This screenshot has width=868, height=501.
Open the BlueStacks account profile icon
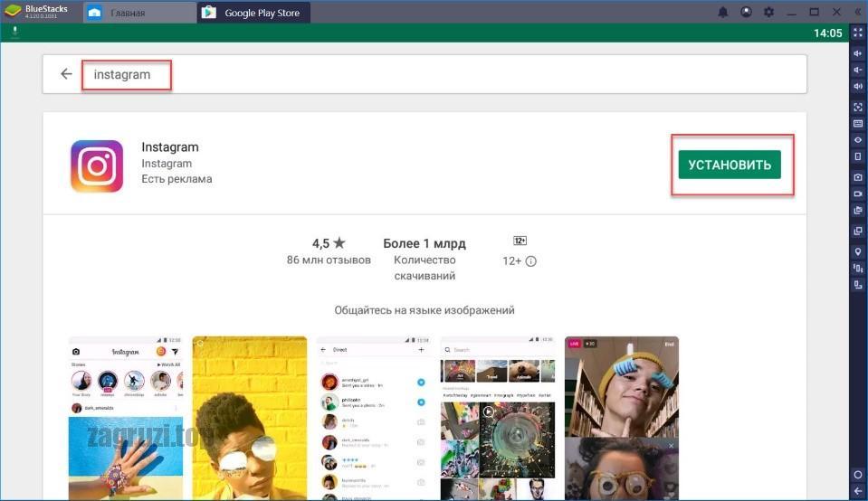(746, 12)
